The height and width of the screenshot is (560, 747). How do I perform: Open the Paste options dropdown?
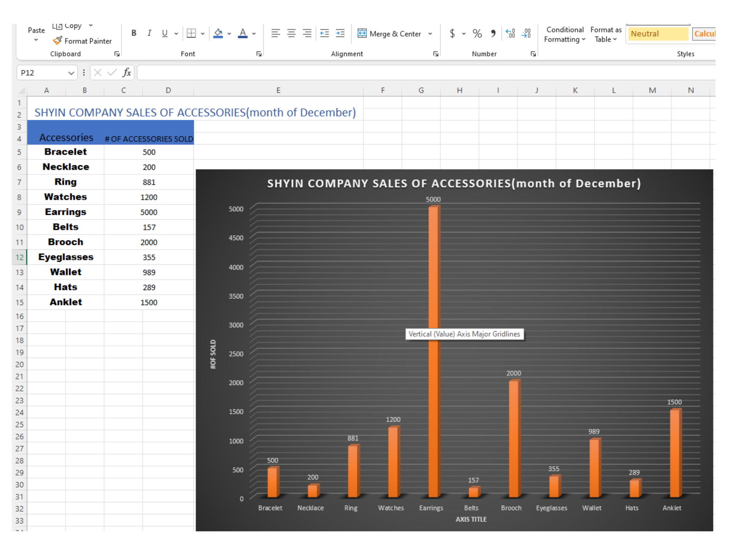click(36, 40)
